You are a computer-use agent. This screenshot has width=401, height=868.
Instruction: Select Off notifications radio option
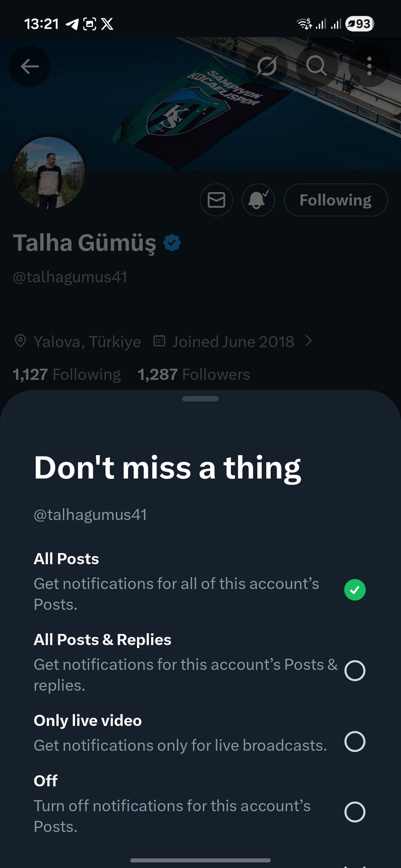coord(355,812)
